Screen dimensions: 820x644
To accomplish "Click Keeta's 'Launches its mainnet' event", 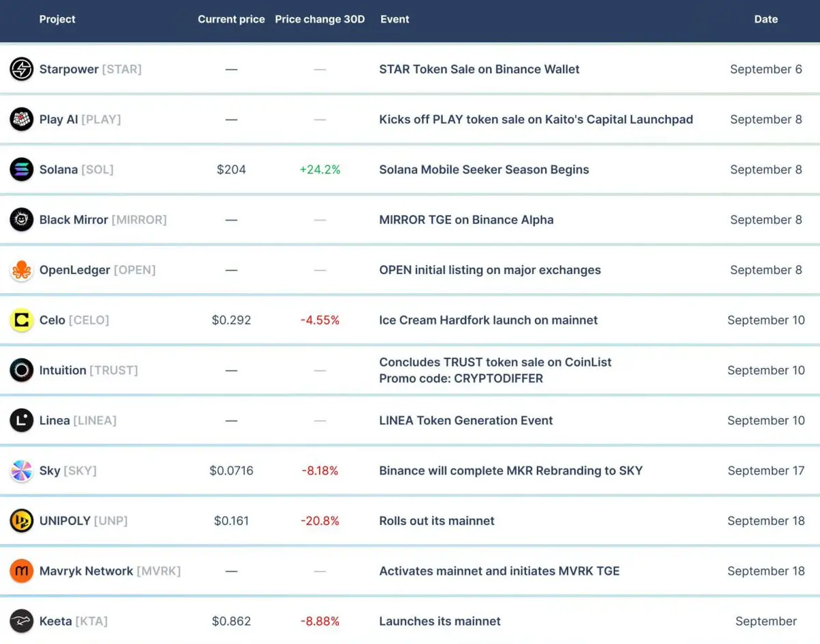I will 440,621.
